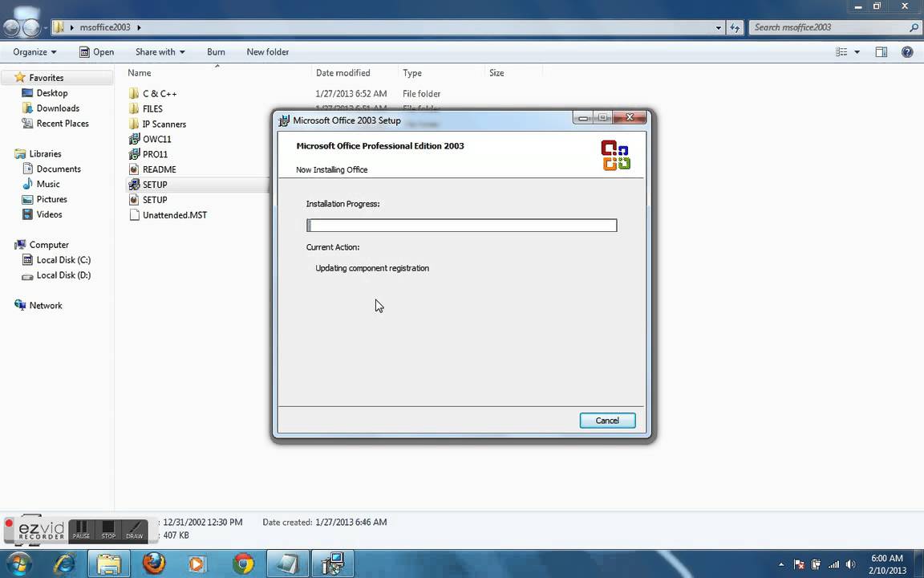Open the Videos library
Image resolution: width=924 pixels, height=578 pixels.
point(42,214)
